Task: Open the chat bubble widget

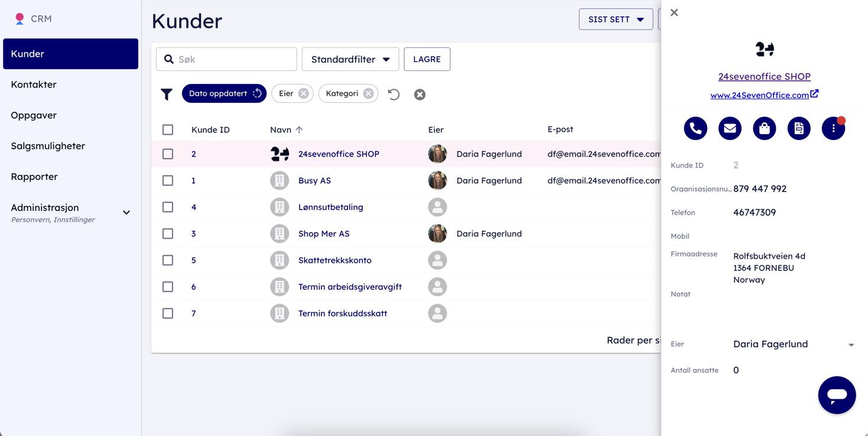Action: click(837, 395)
